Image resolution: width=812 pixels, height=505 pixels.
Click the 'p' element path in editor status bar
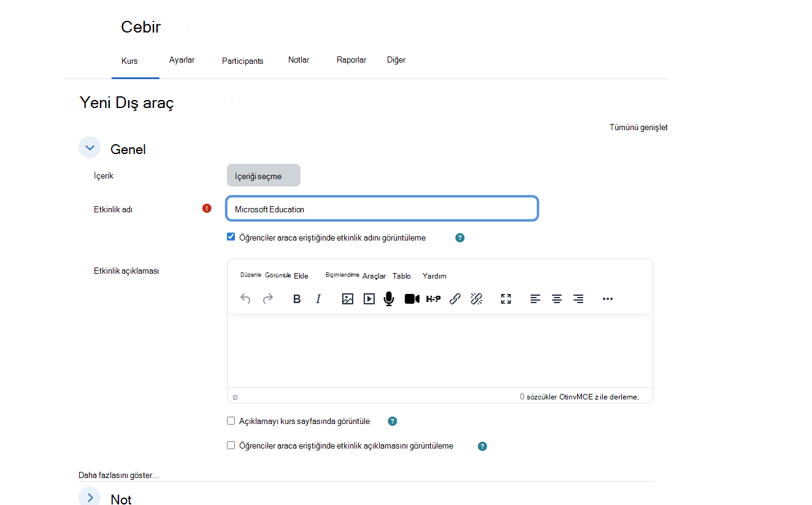click(236, 397)
